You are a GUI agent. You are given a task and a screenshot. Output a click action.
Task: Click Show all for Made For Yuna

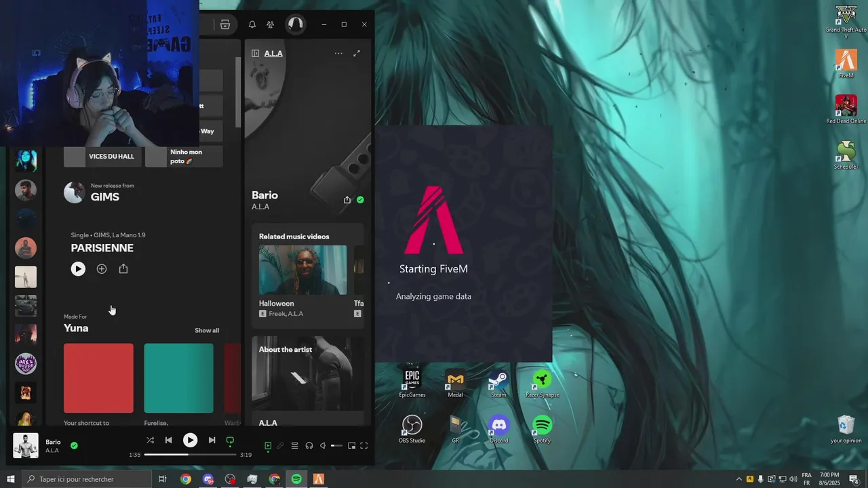tap(207, 331)
